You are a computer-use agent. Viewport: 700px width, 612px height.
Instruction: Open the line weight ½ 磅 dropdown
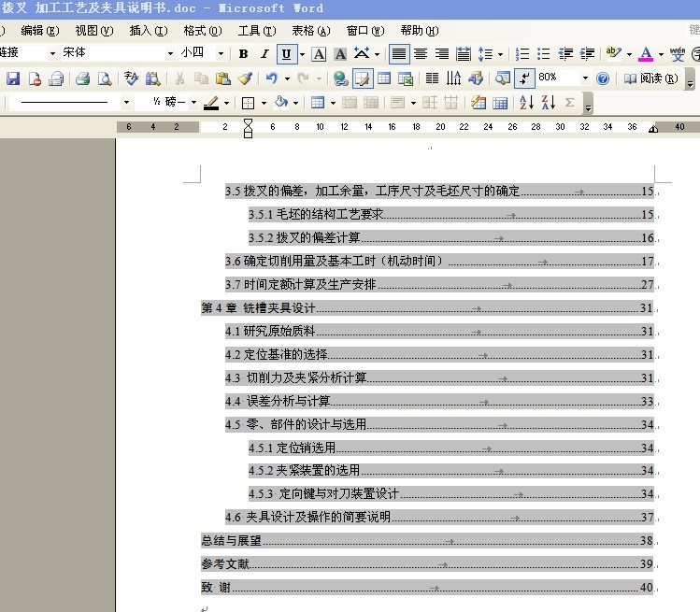[x=193, y=103]
